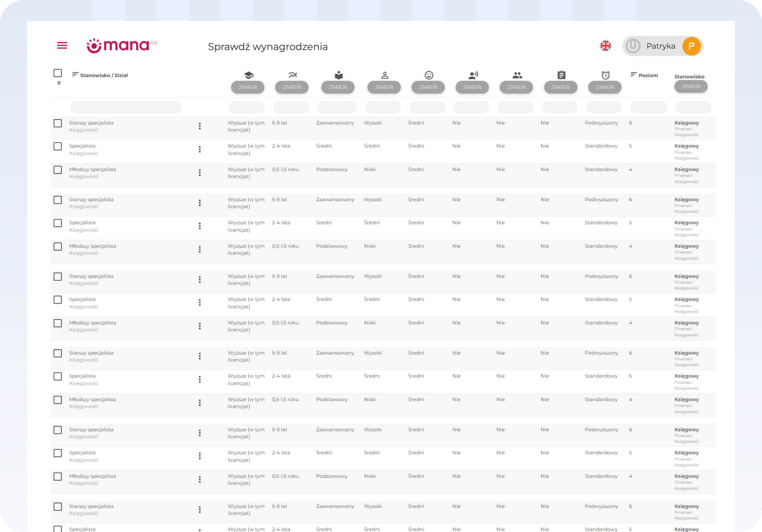The width and height of the screenshot is (762, 532).
Task: Click the smiley face column icon
Action: pyautogui.click(x=429, y=75)
